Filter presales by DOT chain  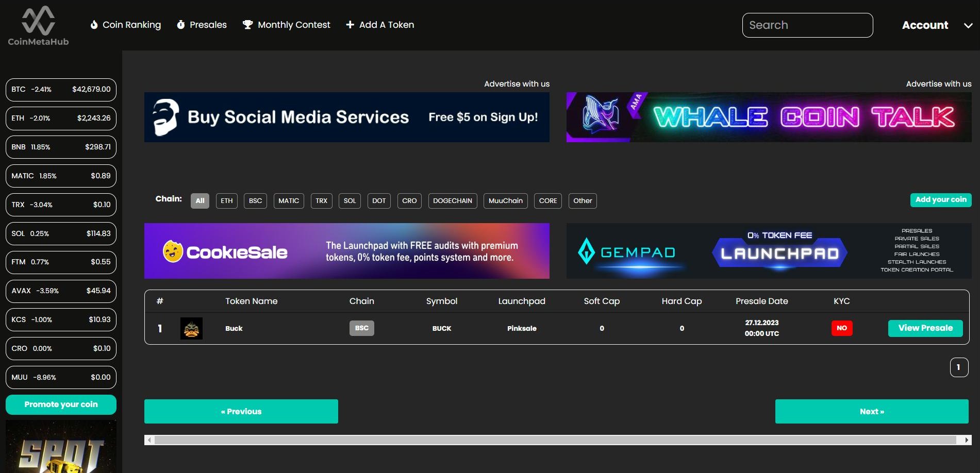[379, 201]
